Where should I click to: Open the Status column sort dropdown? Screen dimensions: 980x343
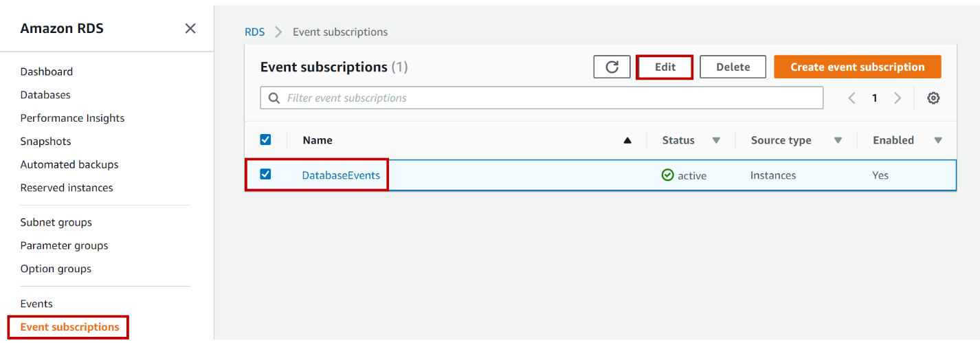click(716, 140)
